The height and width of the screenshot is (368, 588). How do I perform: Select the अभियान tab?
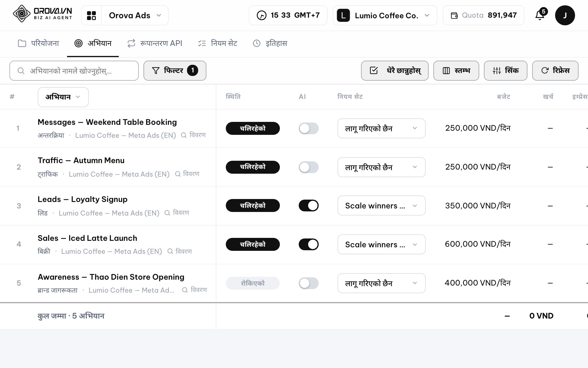pos(93,44)
